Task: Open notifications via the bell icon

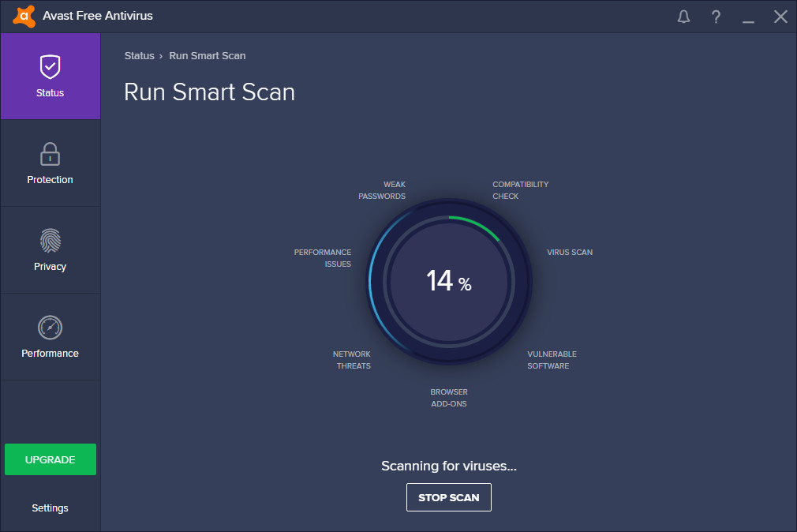Action: tap(683, 17)
